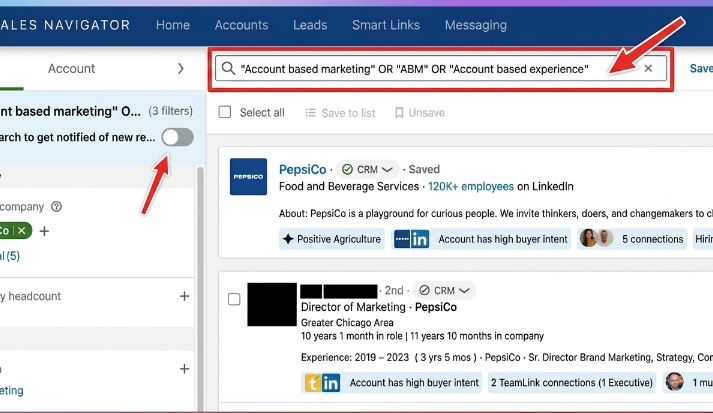
Task: Select the Director of Marketing lead checkbox
Action: click(234, 299)
